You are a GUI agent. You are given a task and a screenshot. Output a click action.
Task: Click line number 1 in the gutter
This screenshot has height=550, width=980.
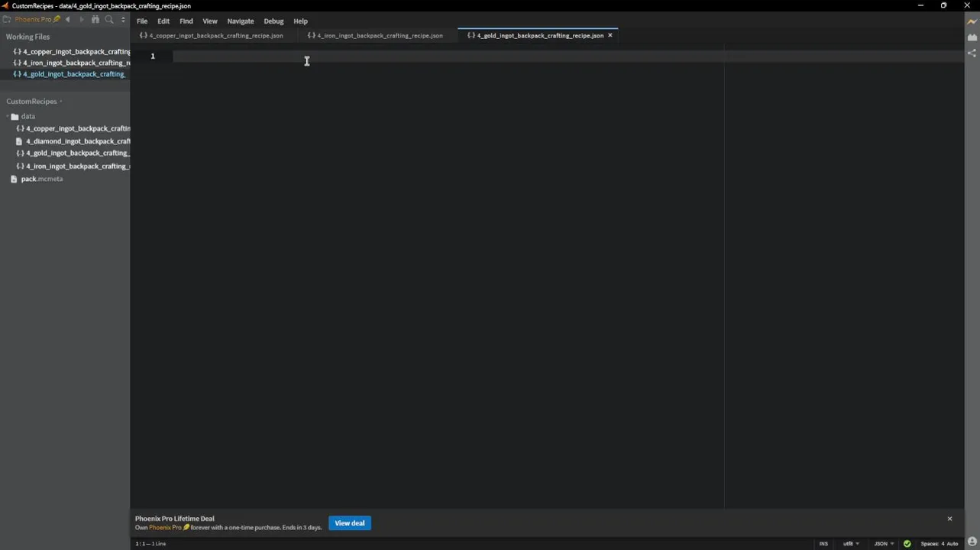[x=153, y=56]
